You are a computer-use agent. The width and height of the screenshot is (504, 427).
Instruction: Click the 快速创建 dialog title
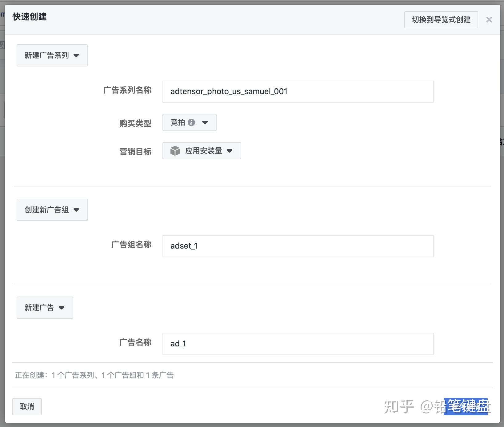[30, 17]
